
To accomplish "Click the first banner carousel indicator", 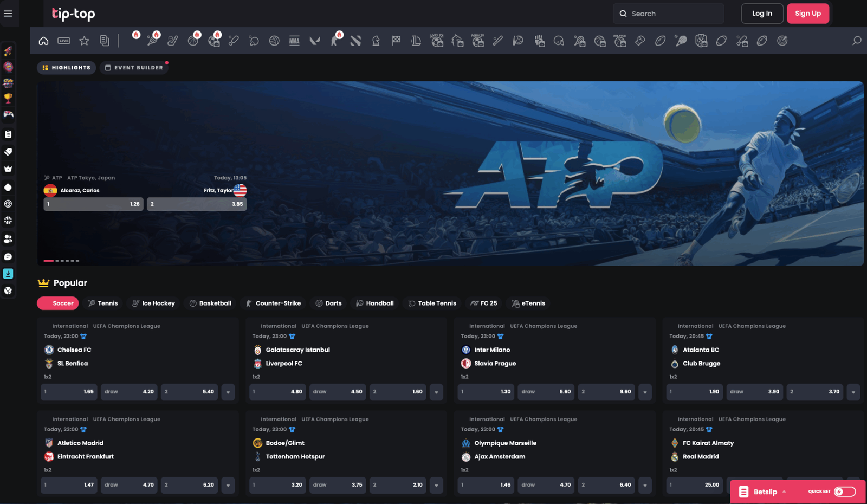I will (x=49, y=261).
